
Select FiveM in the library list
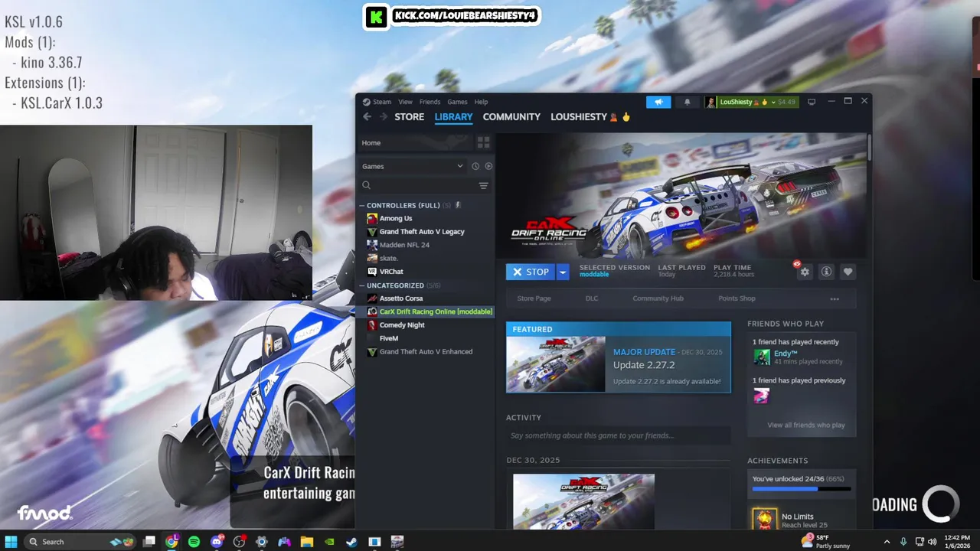point(389,338)
